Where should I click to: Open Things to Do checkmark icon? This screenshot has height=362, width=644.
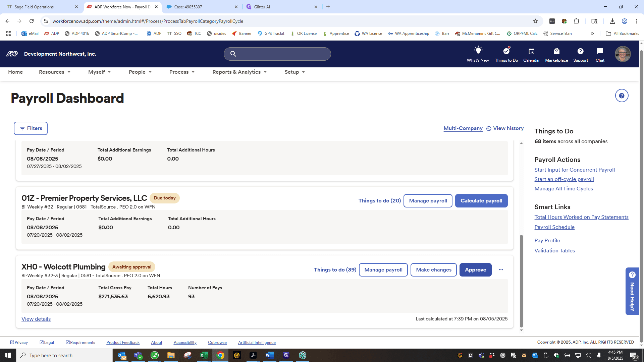coord(506,51)
